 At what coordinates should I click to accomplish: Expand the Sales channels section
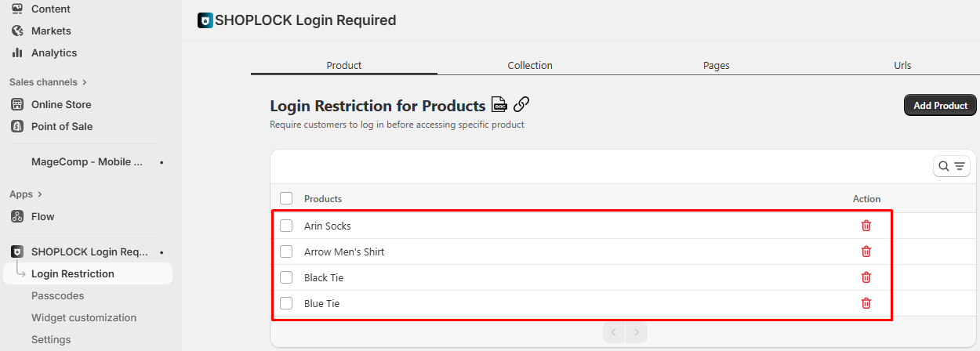click(x=85, y=82)
